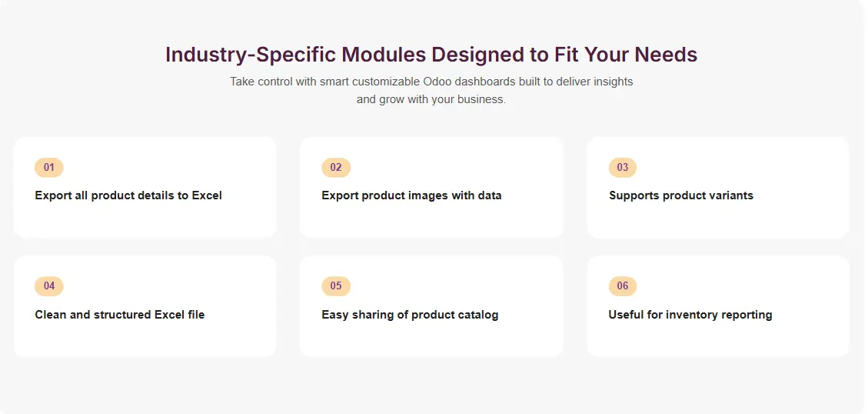The height and width of the screenshot is (414, 868).
Task: Click the 01 number badge
Action: coord(49,168)
